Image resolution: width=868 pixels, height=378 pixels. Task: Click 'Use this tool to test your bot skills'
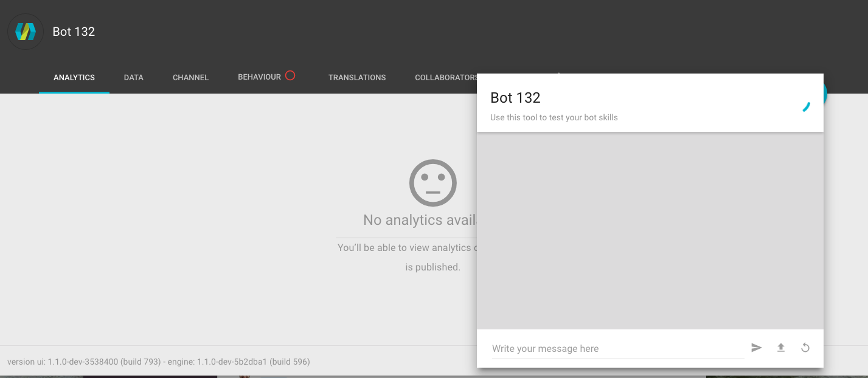(554, 117)
